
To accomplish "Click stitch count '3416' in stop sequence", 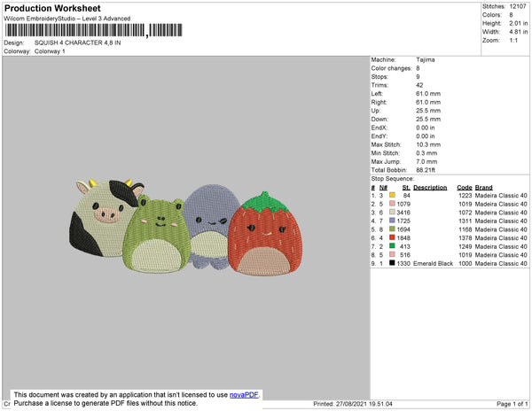I will tap(403, 213).
